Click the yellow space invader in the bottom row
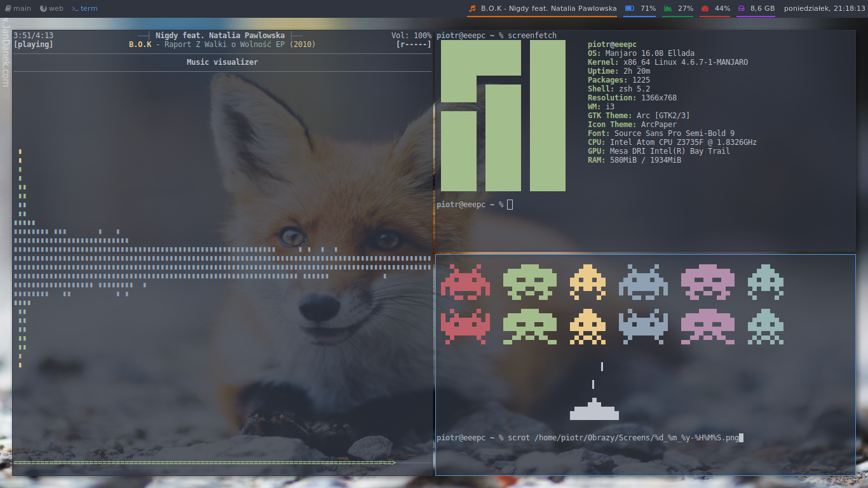Screen dimensions: 868x488 tap(588, 327)
